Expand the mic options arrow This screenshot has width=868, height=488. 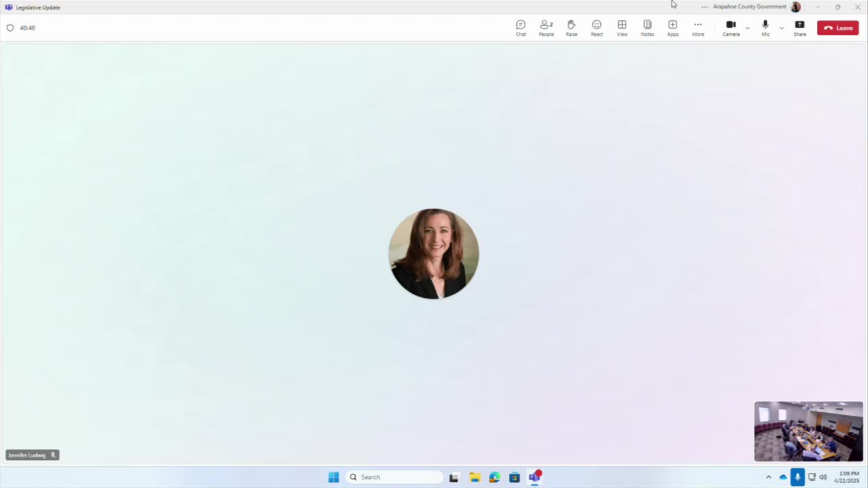[781, 28]
